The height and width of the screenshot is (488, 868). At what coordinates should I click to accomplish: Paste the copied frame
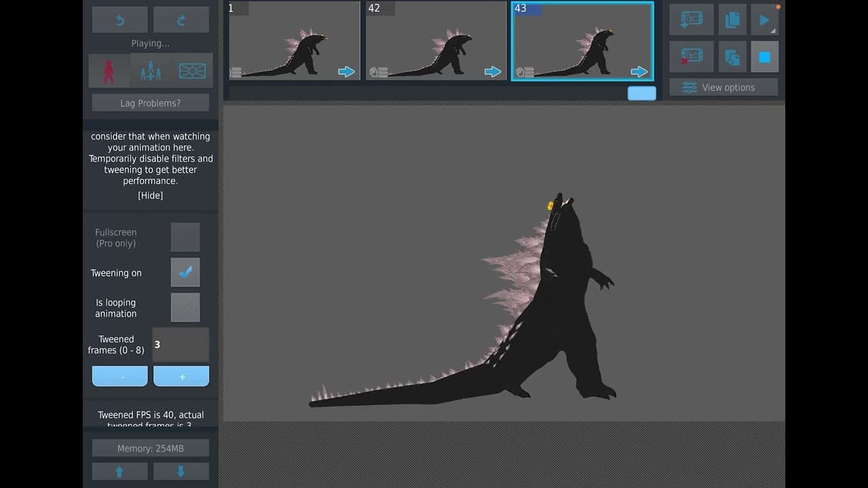732,57
